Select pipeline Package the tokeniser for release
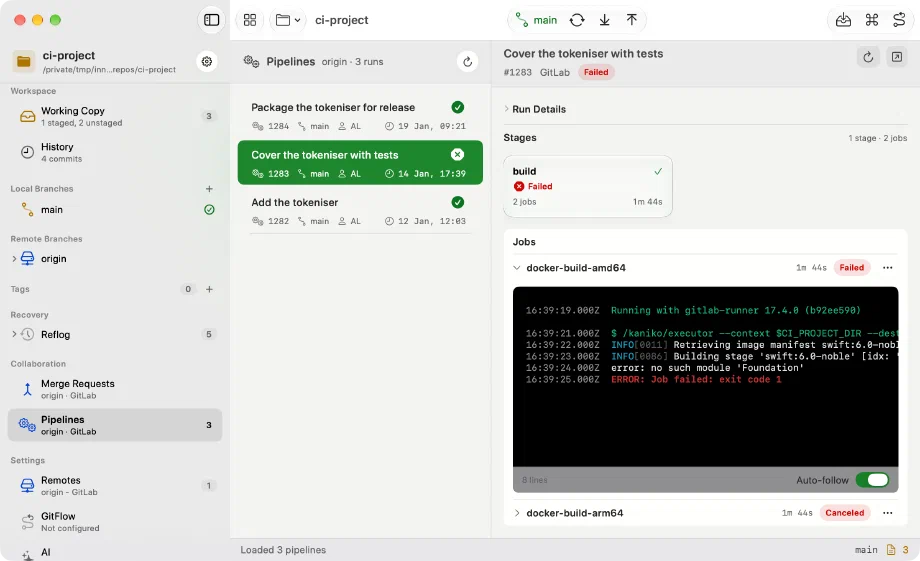 tap(360, 116)
